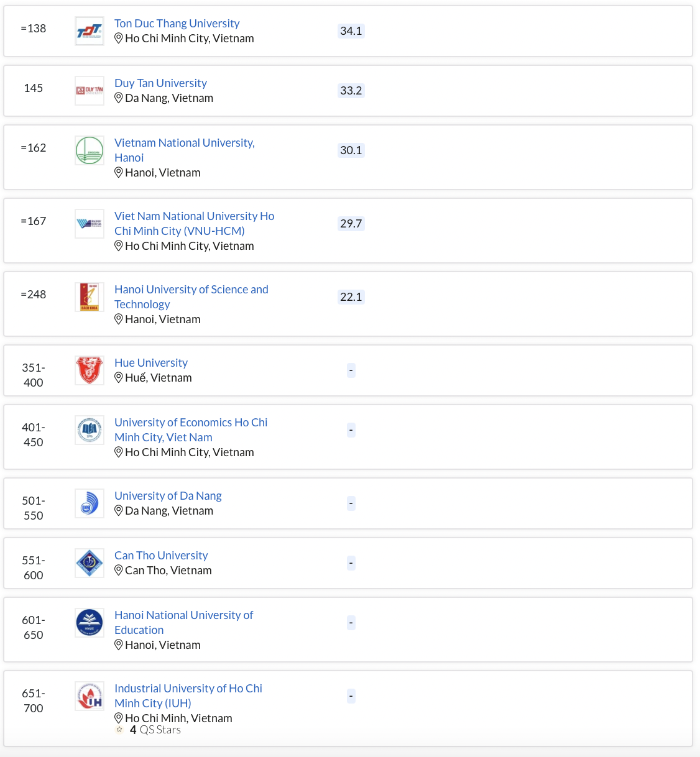Click the Ton Duc Thang University logo
The height and width of the screenshot is (757, 700).
pos(90,31)
